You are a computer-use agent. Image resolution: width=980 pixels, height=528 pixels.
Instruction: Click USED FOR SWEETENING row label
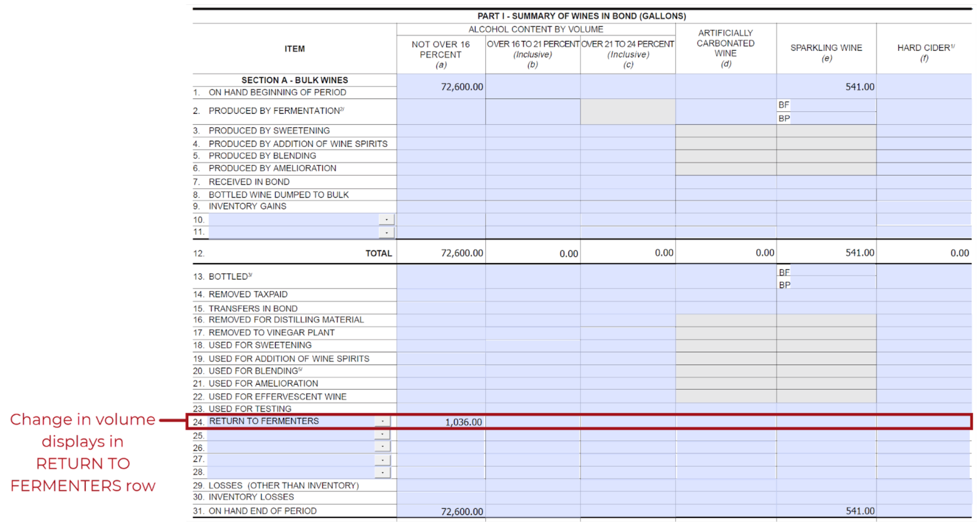[x=260, y=345]
